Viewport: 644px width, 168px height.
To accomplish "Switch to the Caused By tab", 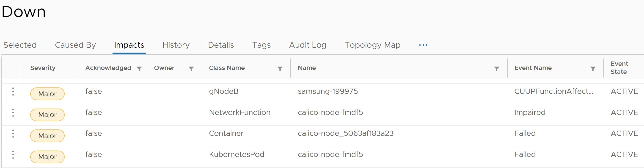I will (x=75, y=45).
